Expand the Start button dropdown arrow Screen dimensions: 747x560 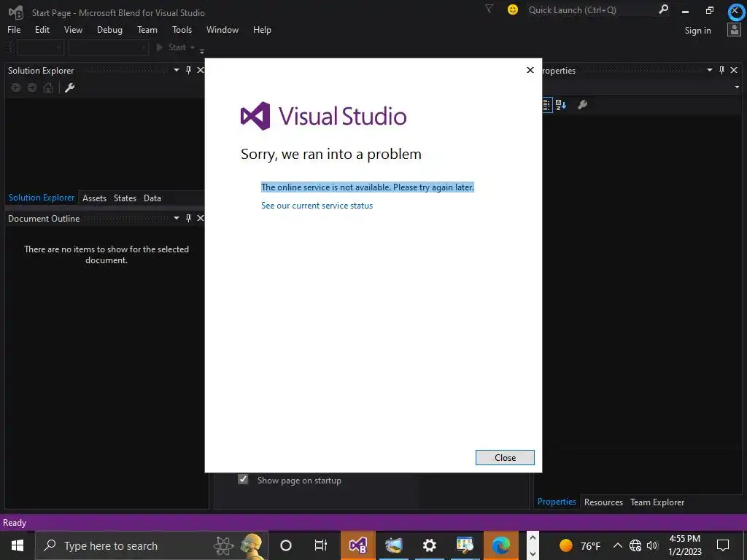[x=193, y=47]
